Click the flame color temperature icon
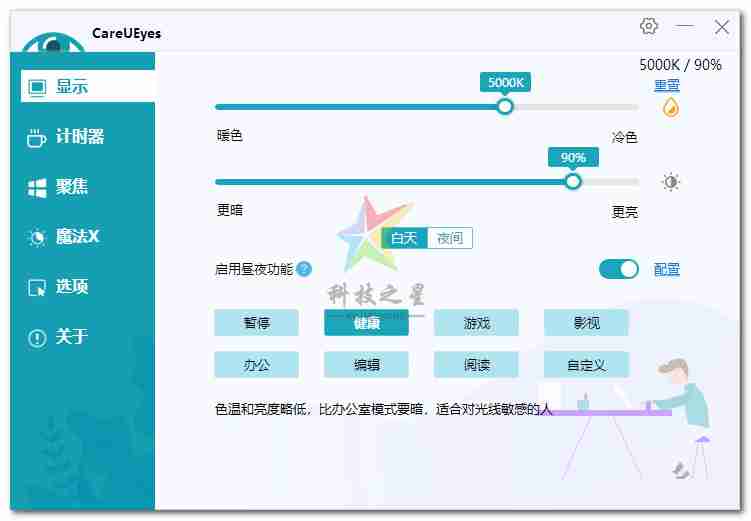The height and width of the screenshot is (521, 751). pyautogui.click(x=670, y=107)
